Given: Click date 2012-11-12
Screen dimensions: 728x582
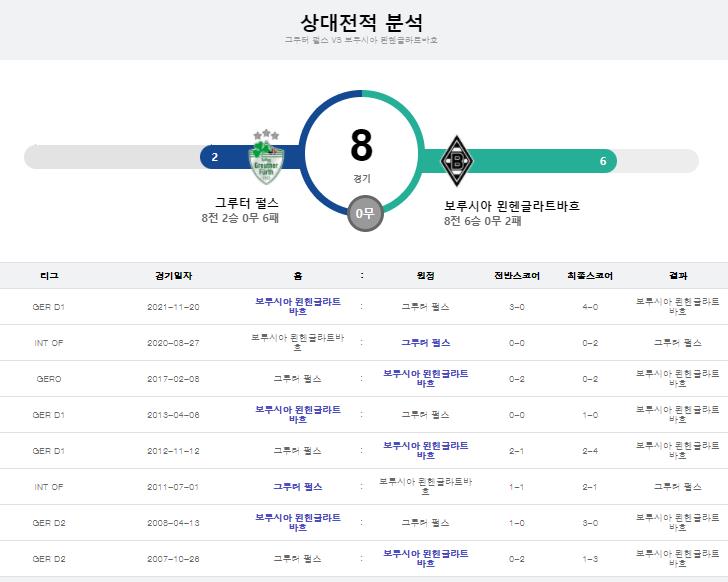Looking at the screenshot, I should coord(173,451).
